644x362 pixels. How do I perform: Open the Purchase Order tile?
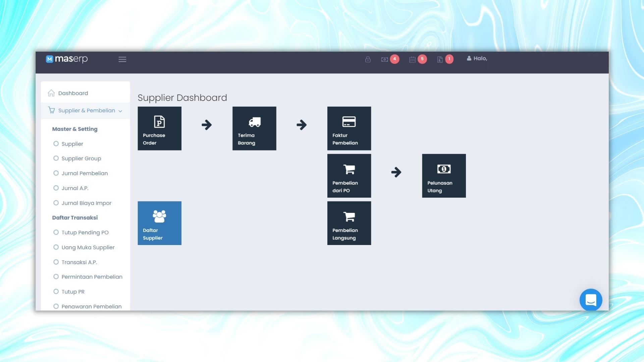coord(160,128)
